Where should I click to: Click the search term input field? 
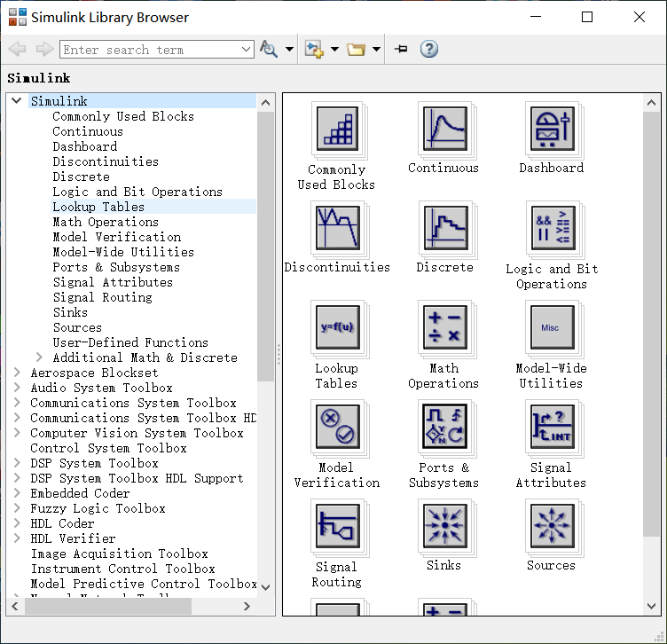(x=149, y=50)
